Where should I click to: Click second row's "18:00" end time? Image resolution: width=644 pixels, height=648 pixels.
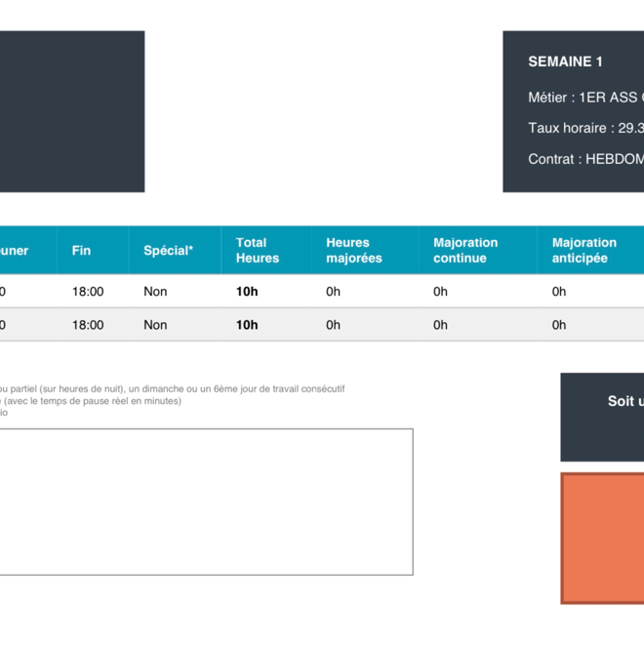click(88, 325)
